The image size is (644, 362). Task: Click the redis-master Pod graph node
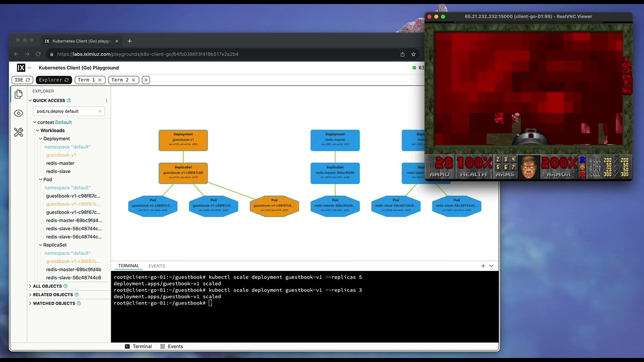pos(335,206)
